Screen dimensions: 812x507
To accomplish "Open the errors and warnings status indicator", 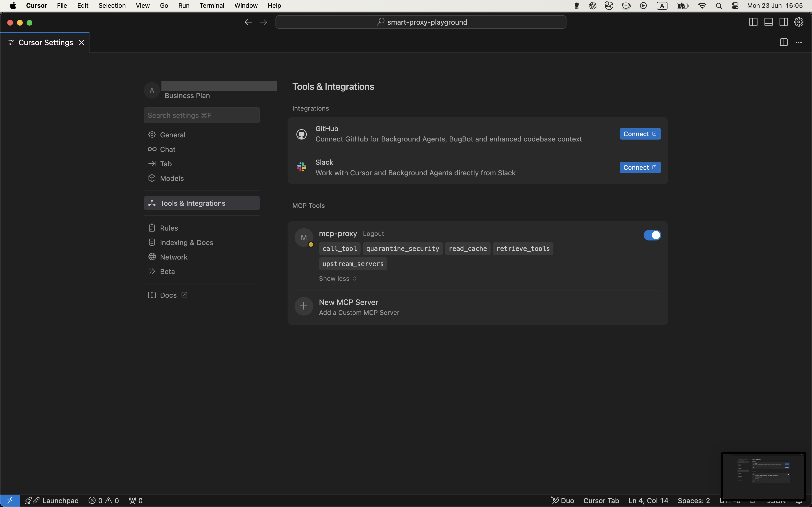I will click(x=104, y=500).
